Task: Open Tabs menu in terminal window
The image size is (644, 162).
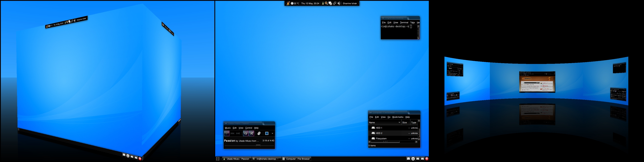Action: (x=412, y=23)
